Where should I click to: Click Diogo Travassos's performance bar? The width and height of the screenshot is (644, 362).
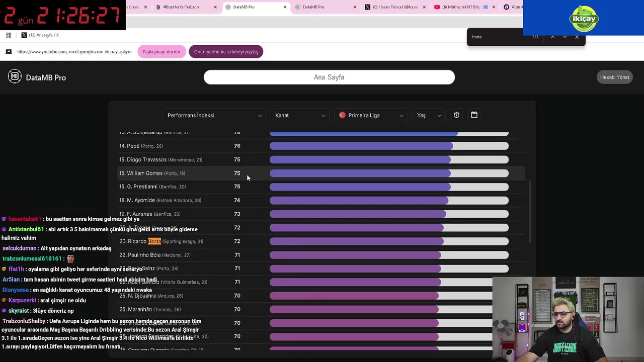389,159
